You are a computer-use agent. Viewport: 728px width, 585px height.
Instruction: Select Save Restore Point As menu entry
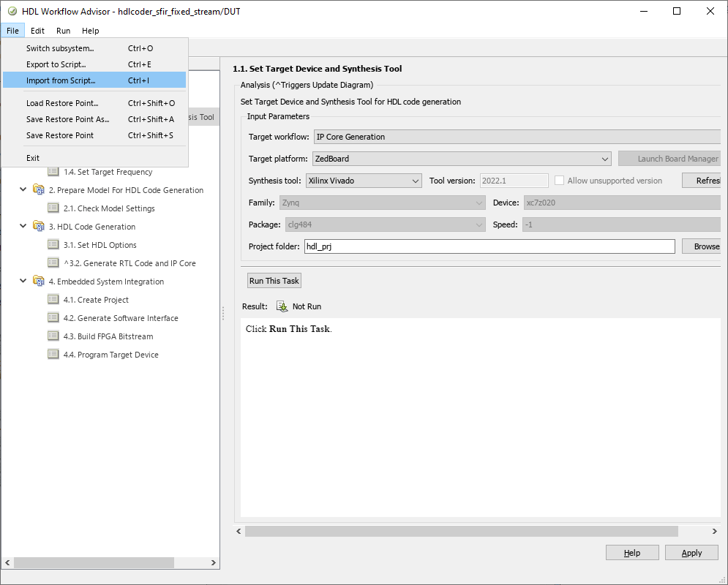(67, 119)
